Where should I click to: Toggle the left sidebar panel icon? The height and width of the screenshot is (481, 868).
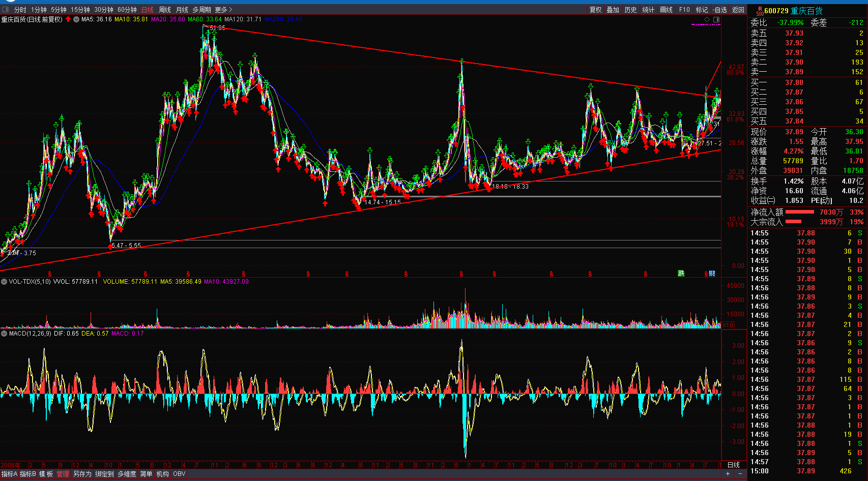point(6,10)
